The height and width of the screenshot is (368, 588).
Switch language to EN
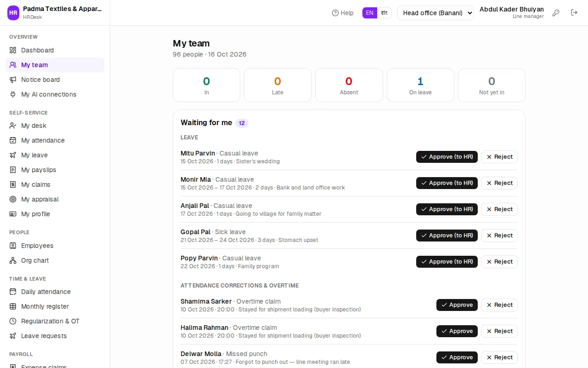coord(370,13)
